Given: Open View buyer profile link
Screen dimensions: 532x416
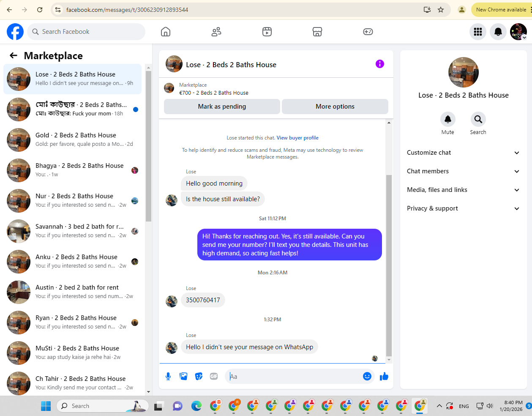Looking at the screenshot, I should pyautogui.click(x=297, y=138).
